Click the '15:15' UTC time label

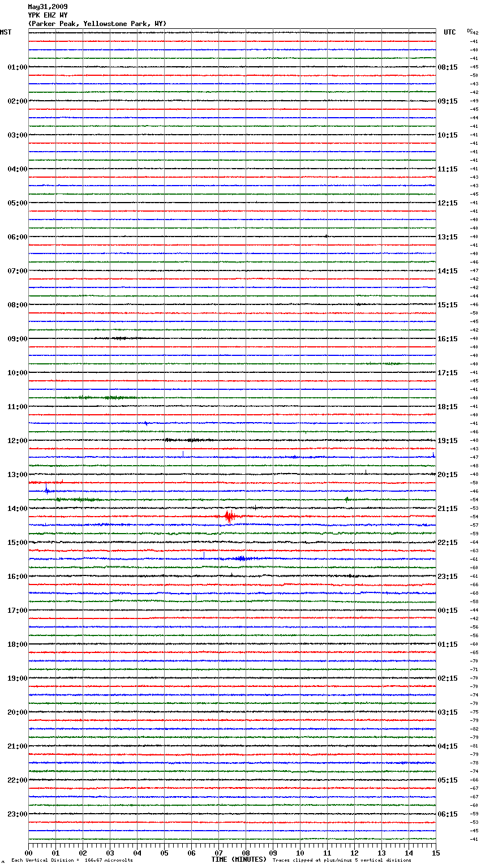pyautogui.click(x=448, y=305)
